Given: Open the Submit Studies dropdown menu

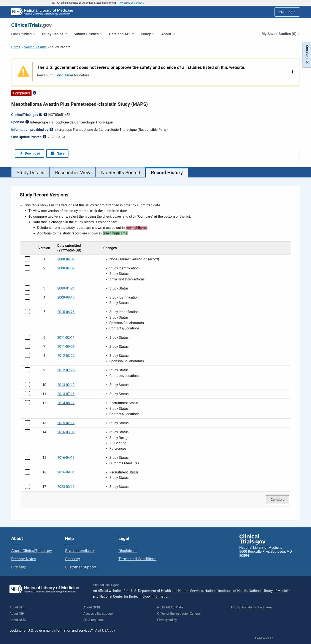Looking at the screenshot, I should coord(88,34).
